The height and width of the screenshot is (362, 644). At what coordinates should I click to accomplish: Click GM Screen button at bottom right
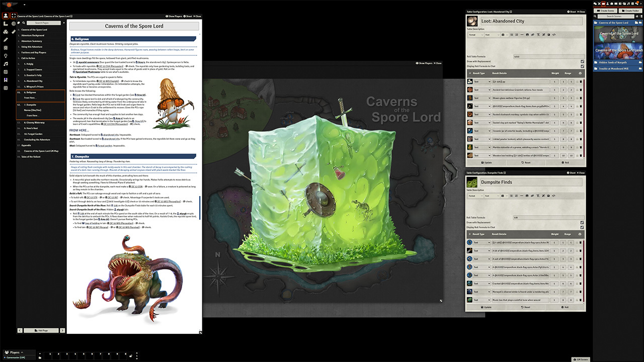pos(581,359)
